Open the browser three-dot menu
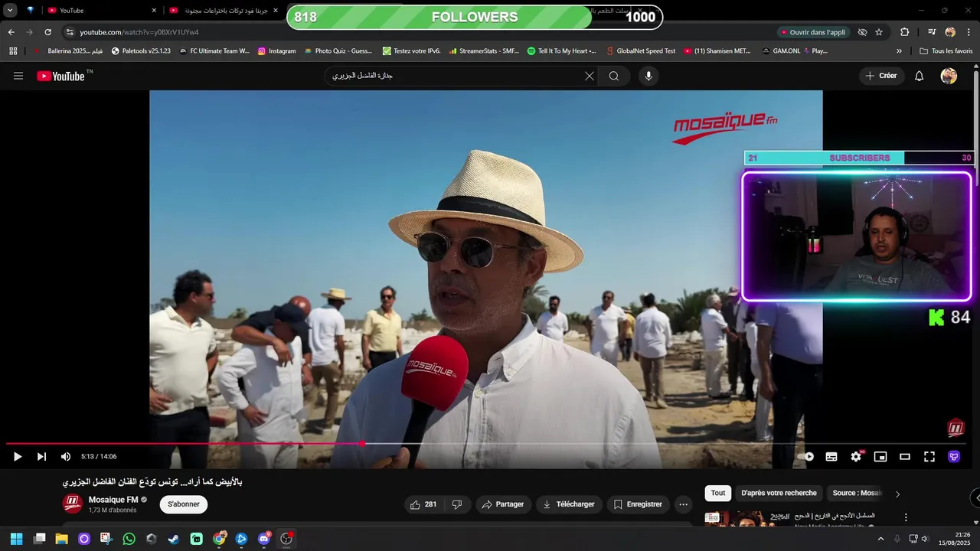This screenshot has width=980, height=551. click(x=968, y=32)
